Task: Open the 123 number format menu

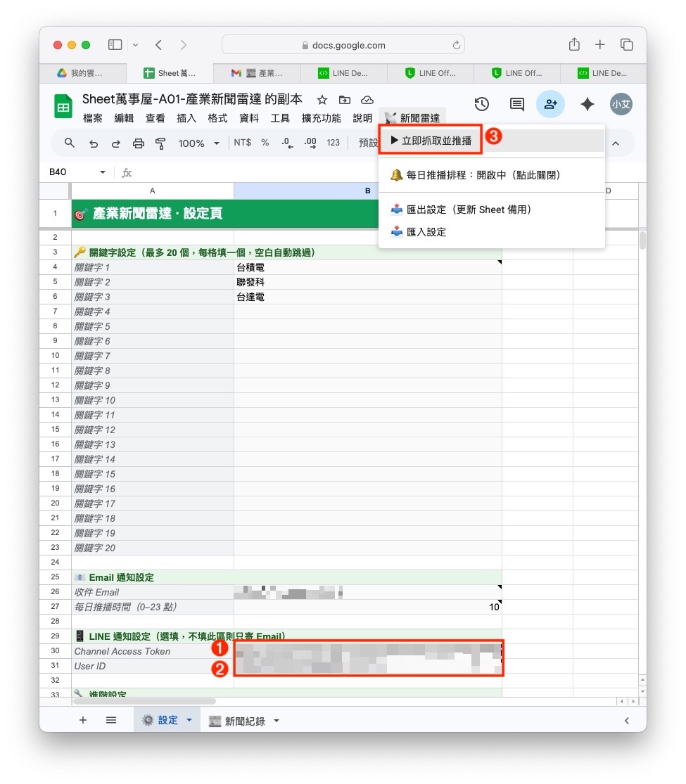Action: point(334,143)
